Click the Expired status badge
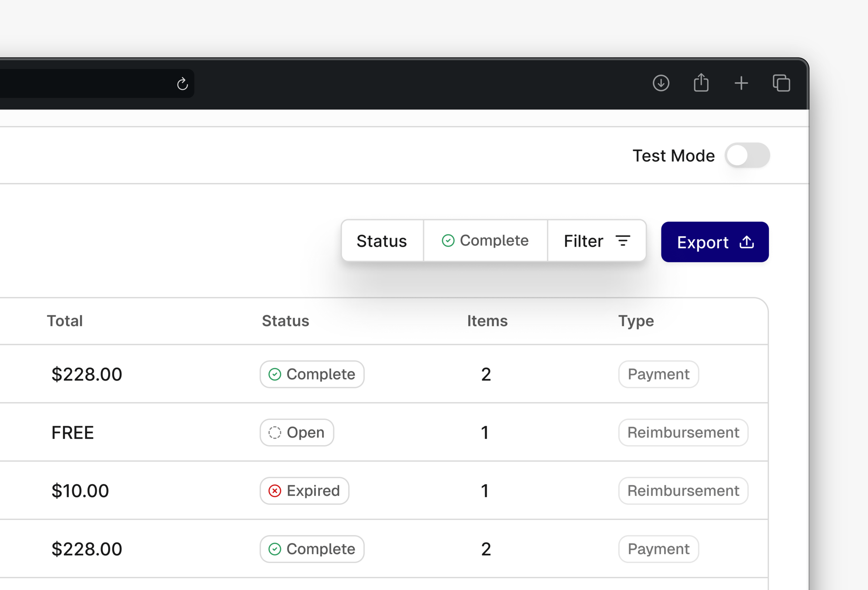 304,491
